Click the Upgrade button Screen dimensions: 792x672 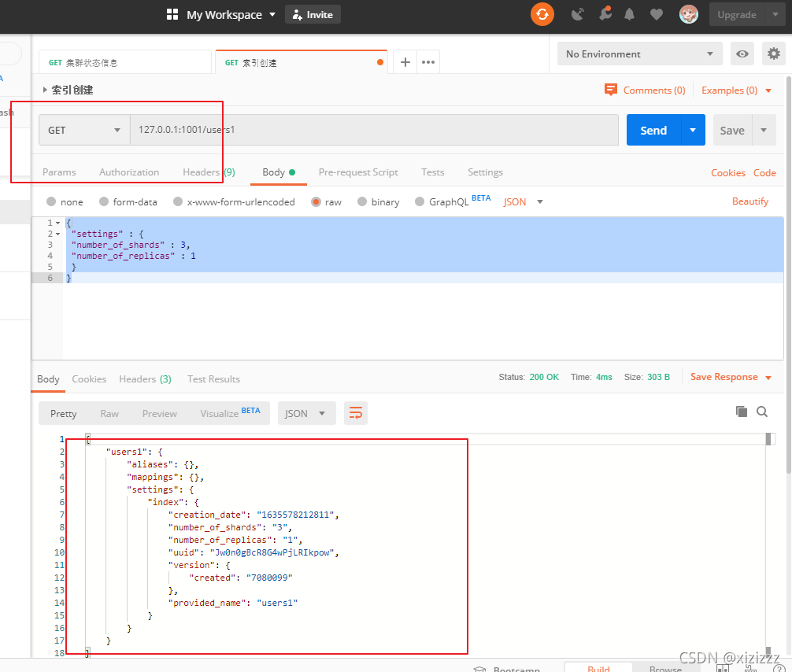coord(737,15)
